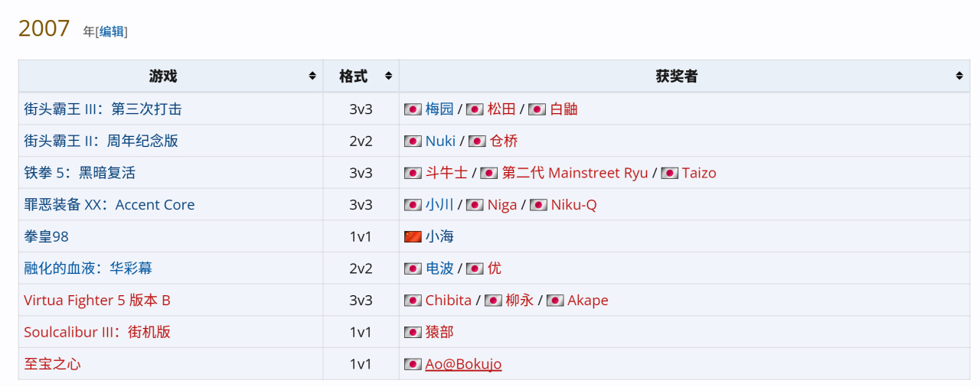980x387 pixels.
Task: Sort table by 游戏 column arrows
Action: (x=312, y=76)
